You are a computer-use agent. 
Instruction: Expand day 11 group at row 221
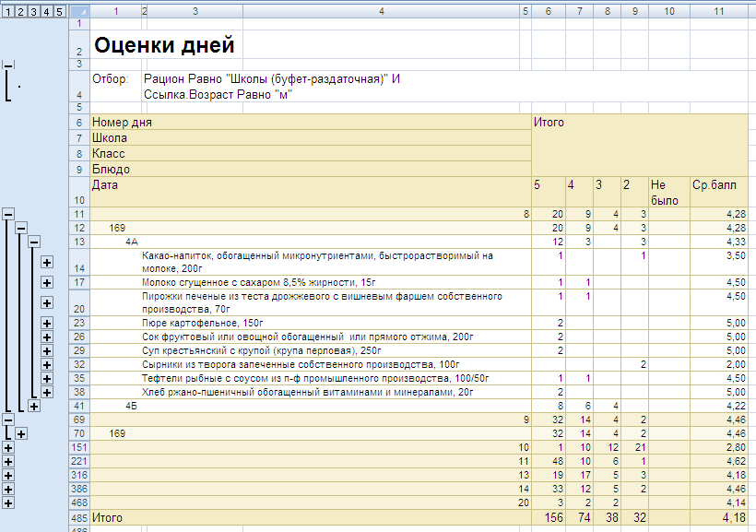pyautogui.click(x=8, y=462)
